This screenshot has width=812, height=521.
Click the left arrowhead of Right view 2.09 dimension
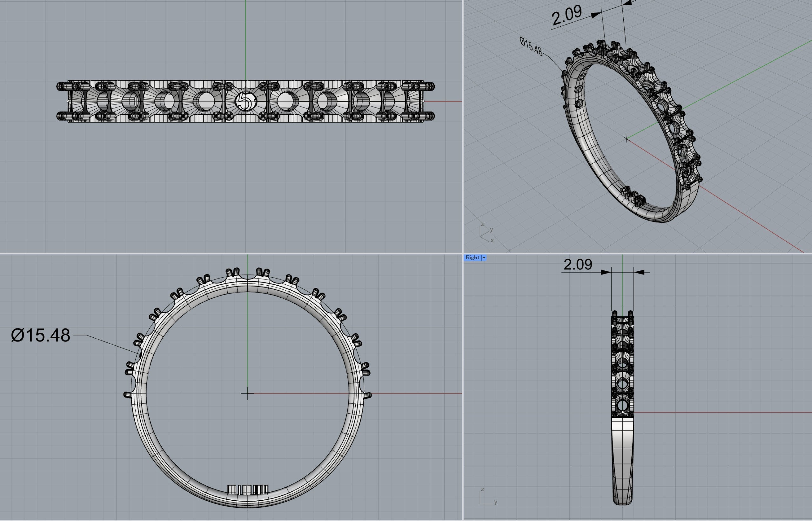[606, 272]
